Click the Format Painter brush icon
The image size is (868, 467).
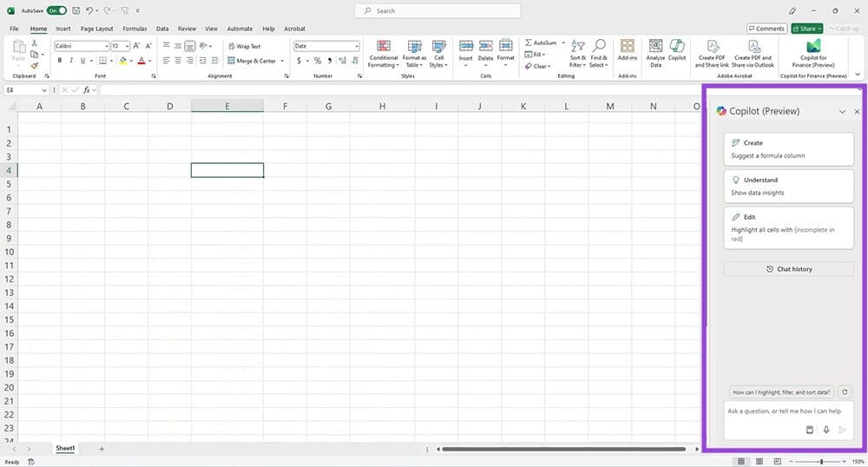(35, 66)
